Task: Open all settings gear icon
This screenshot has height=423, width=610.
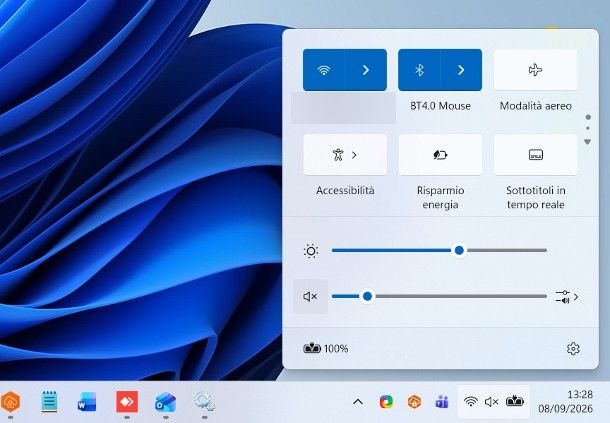Action: [x=573, y=349]
